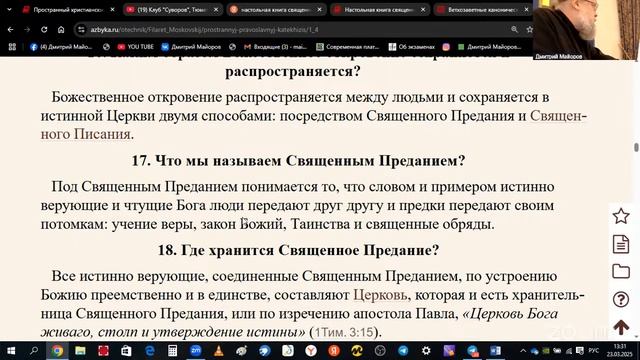Open Microsoft Edge from taskbar
Image resolution: width=640 pixels, height=360 pixels.
(x=149, y=351)
